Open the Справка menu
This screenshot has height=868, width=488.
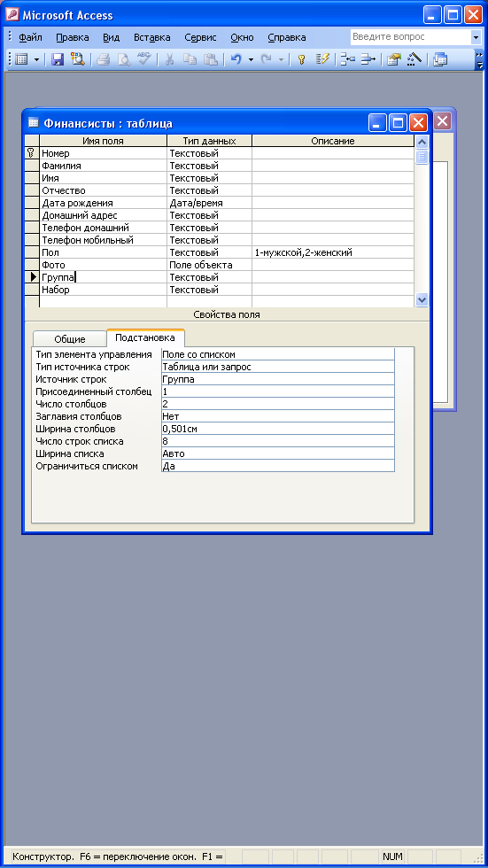(287, 37)
